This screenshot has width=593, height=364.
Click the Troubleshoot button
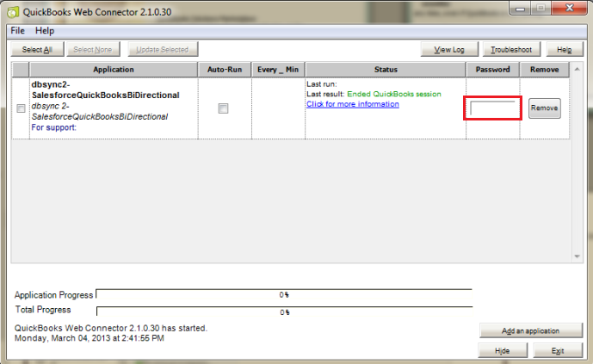click(511, 50)
